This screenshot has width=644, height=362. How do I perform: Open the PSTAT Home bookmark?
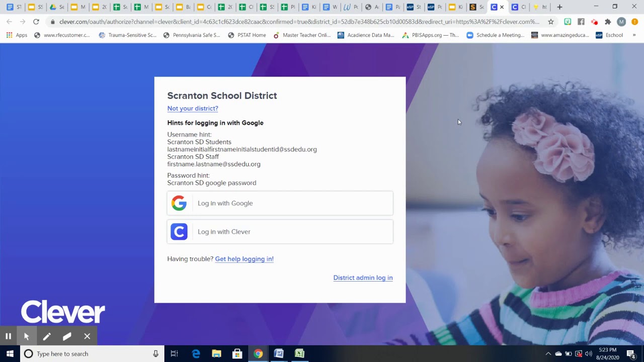click(x=247, y=35)
